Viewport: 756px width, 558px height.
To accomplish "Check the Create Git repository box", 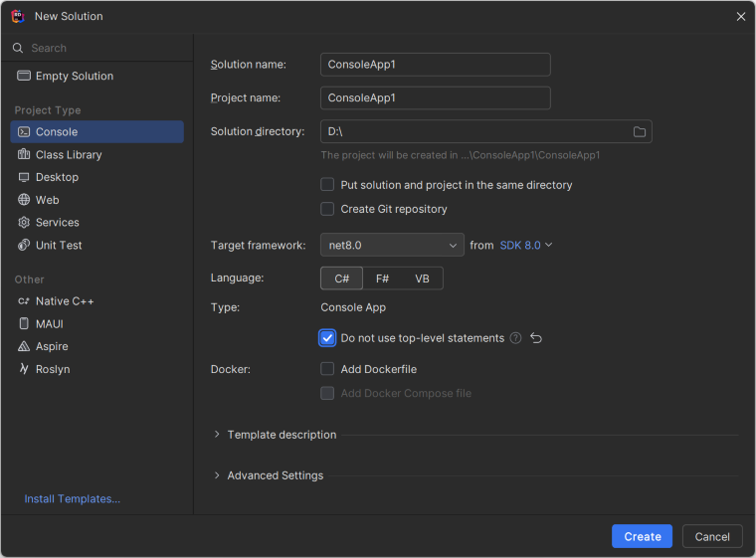I will (327, 209).
